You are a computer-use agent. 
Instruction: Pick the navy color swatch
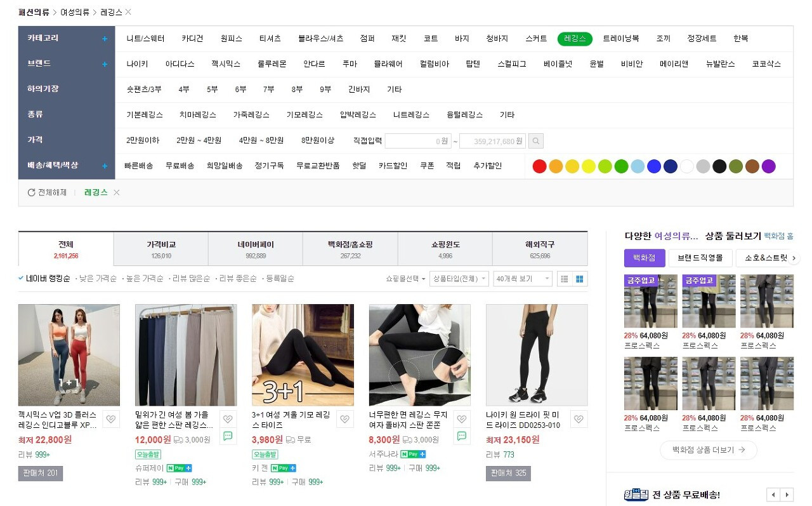671,166
